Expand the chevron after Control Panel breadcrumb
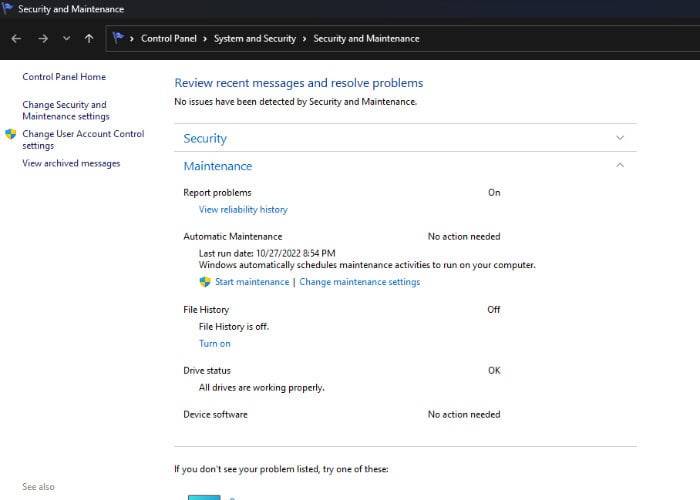This screenshot has width=700, height=500. point(205,39)
